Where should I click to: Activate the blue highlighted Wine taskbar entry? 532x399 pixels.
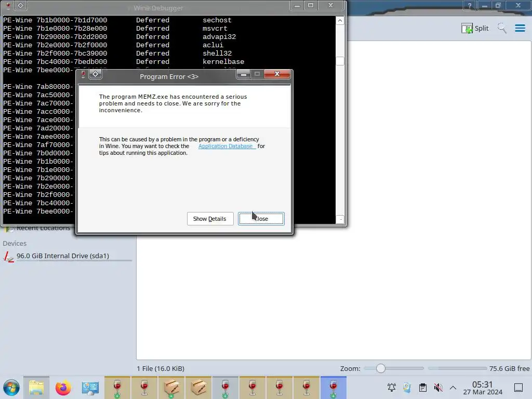334,388
